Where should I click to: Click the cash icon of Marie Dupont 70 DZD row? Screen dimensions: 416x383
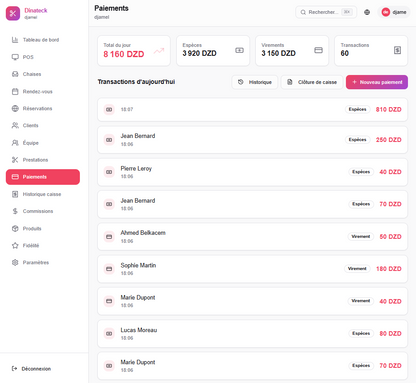tap(109, 366)
